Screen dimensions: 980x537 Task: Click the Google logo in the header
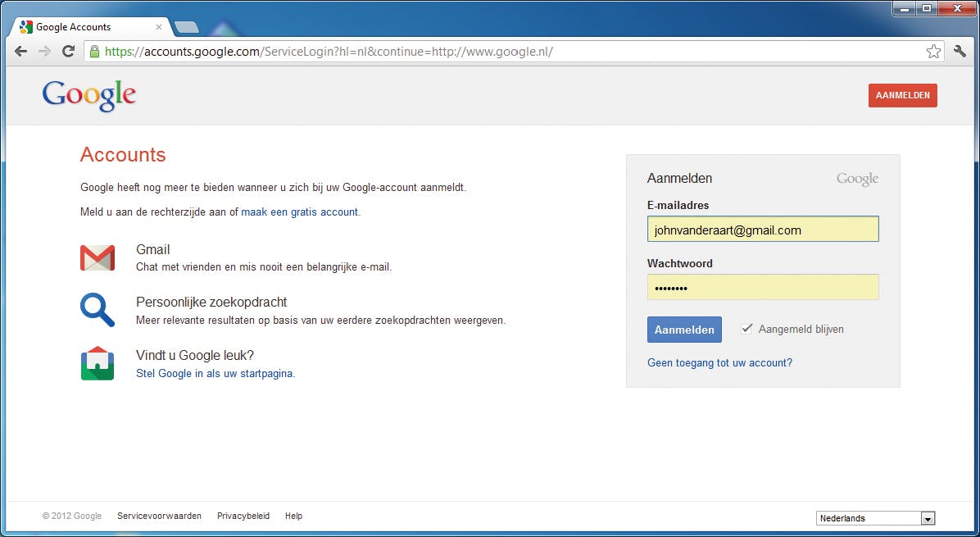88,96
